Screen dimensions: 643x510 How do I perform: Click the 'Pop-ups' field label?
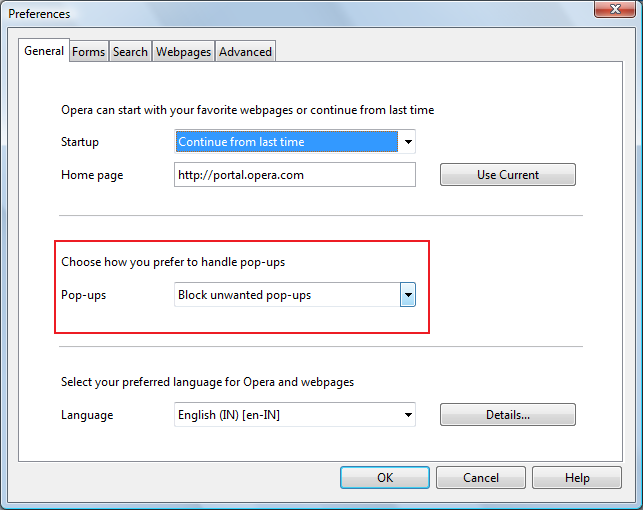pos(84,295)
